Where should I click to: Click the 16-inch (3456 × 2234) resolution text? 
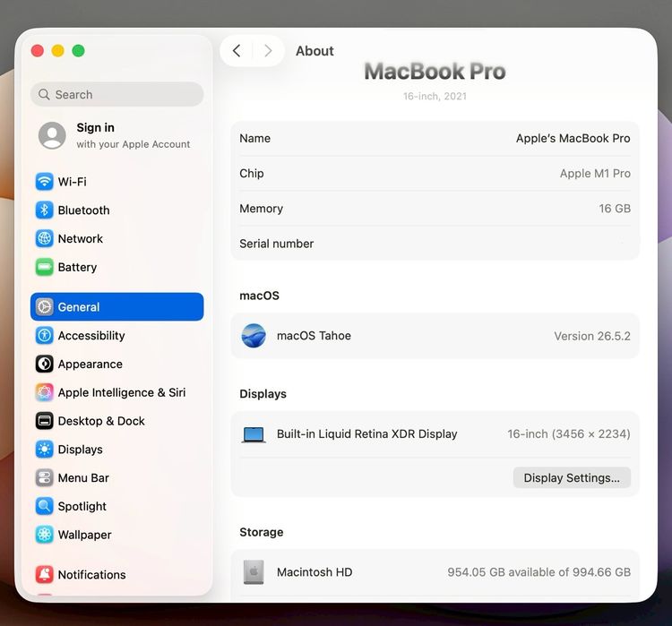pos(569,434)
